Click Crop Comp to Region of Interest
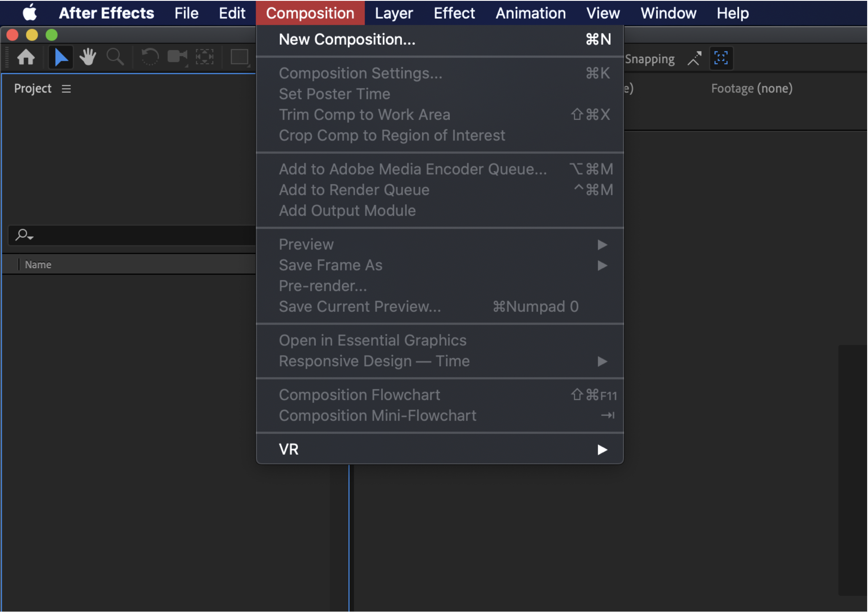The height and width of the screenshot is (612, 868). (440, 135)
